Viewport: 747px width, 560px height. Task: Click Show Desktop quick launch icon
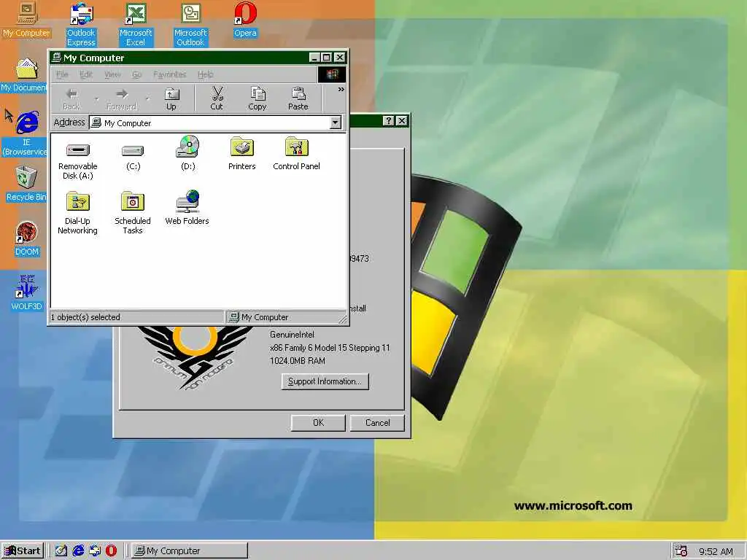point(61,551)
